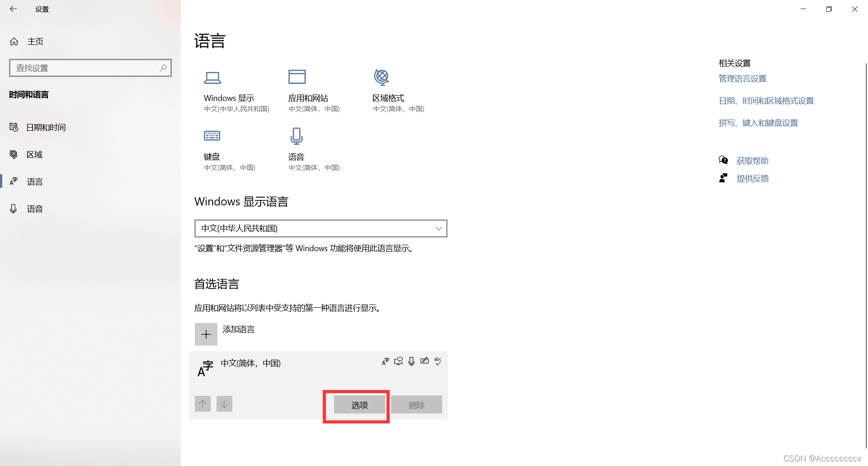The image size is (868, 466).
Task: Click the 添加语言 label
Action: [x=239, y=329]
